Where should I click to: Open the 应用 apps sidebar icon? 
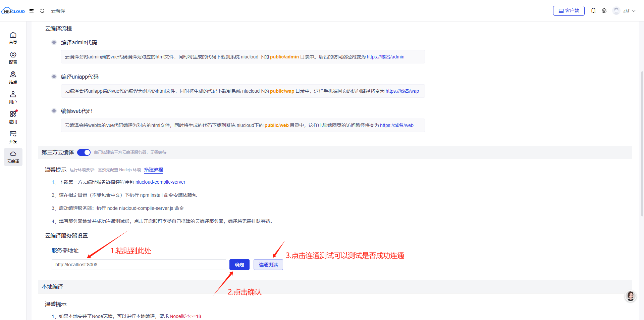point(13,117)
